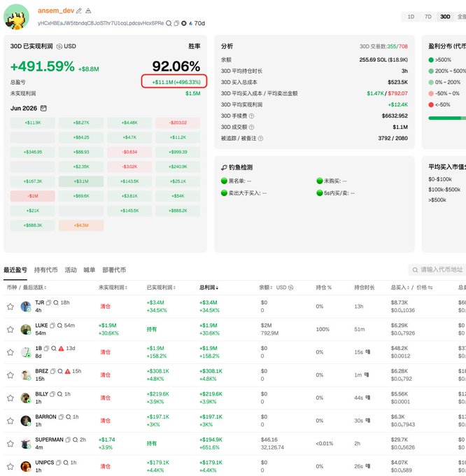The width and height of the screenshot is (466, 476).
Task: Select the 30D time range
Action: point(445,17)
